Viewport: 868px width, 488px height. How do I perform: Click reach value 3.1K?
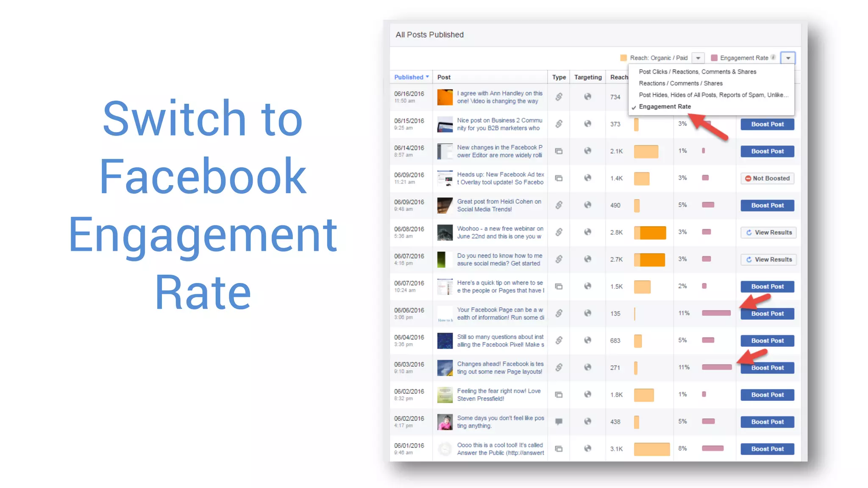(617, 449)
